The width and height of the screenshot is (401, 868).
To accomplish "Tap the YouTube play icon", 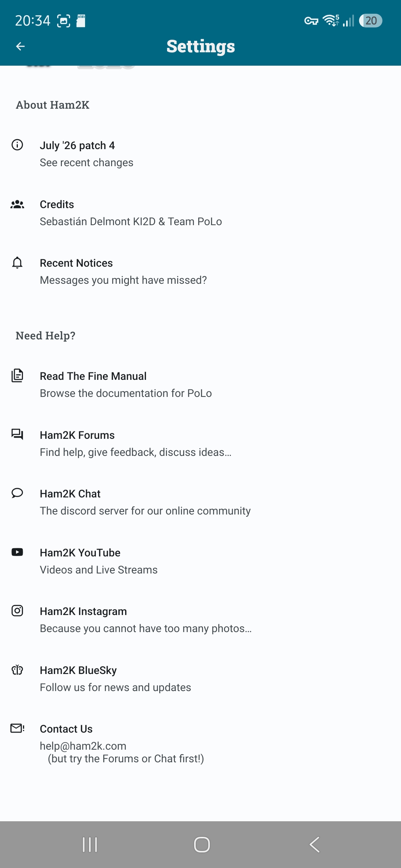I will [x=17, y=552].
